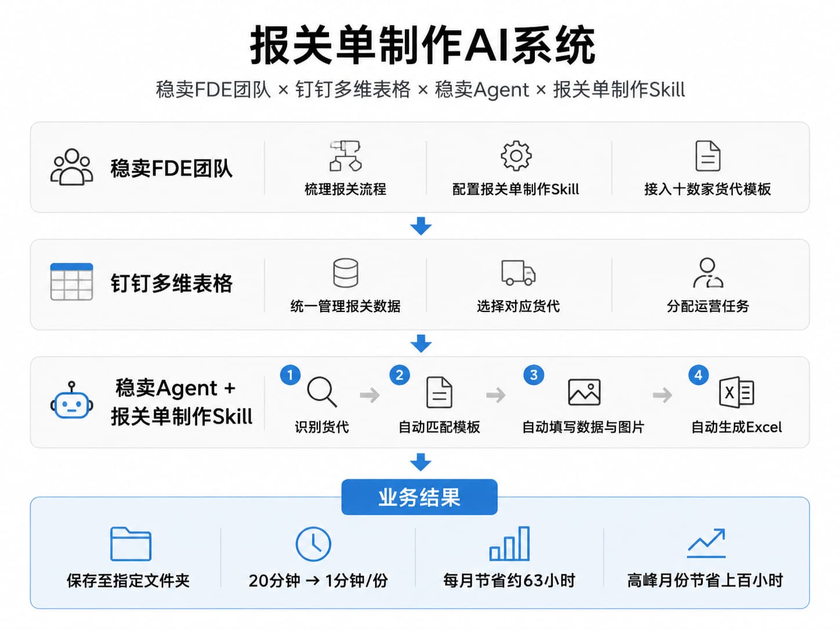Click the 分配运营任务 label

pyautogui.click(x=708, y=306)
